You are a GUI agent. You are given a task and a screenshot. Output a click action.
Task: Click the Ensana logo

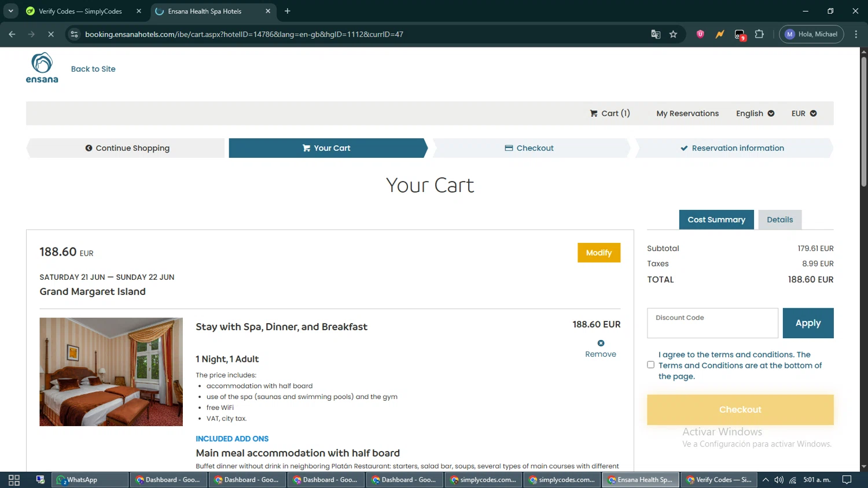[x=42, y=68]
